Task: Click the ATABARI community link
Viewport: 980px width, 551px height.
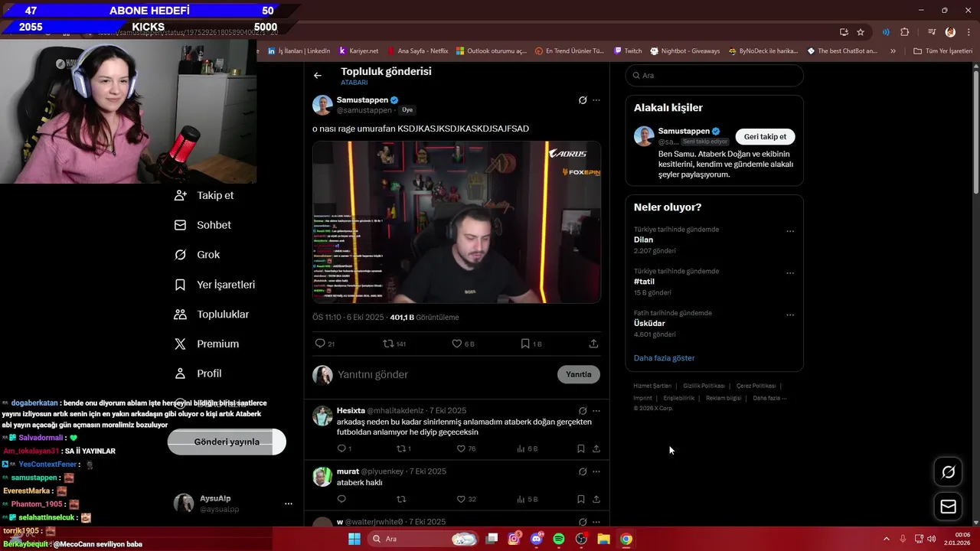Action: click(354, 83)
